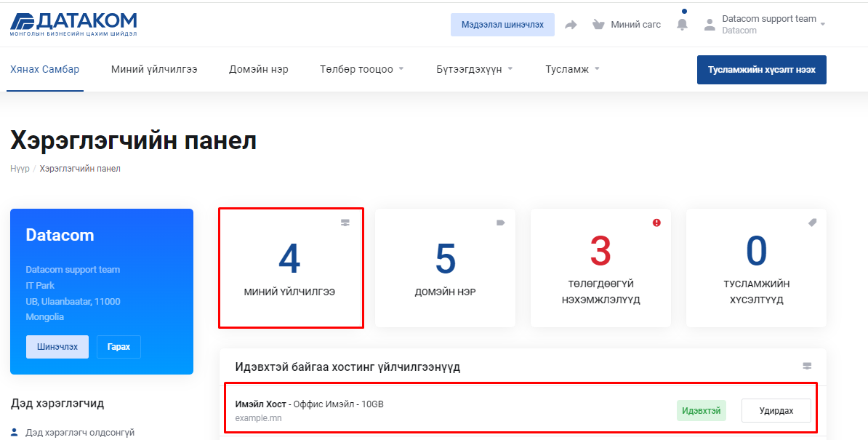Image resolution: width=868 pixels, height=440 pixels.
Task: Click the red alert icon in the unpaid invoices card
Action: 656,223
